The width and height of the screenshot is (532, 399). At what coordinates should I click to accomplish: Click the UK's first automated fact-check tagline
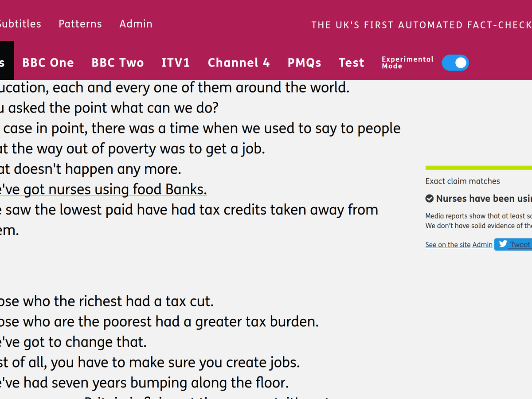pyautogui.click(x=421, y=25)
